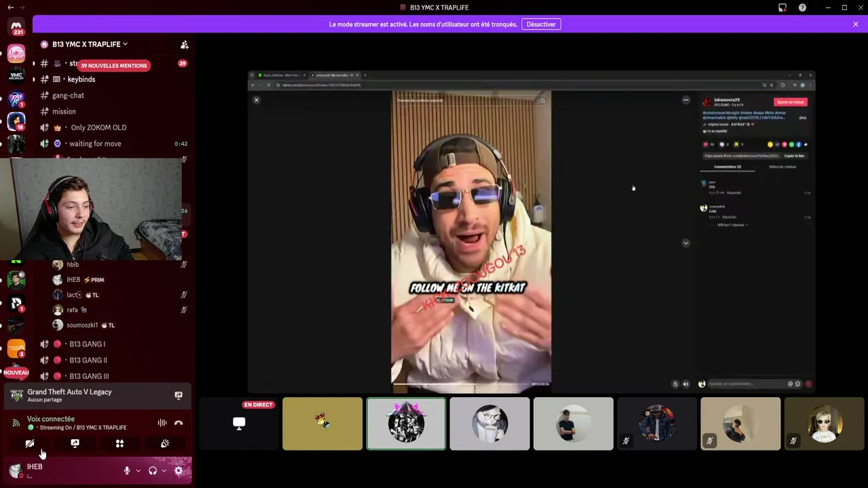
Task: Select participant tile with man in black shirt
Action: click(573, 424)
